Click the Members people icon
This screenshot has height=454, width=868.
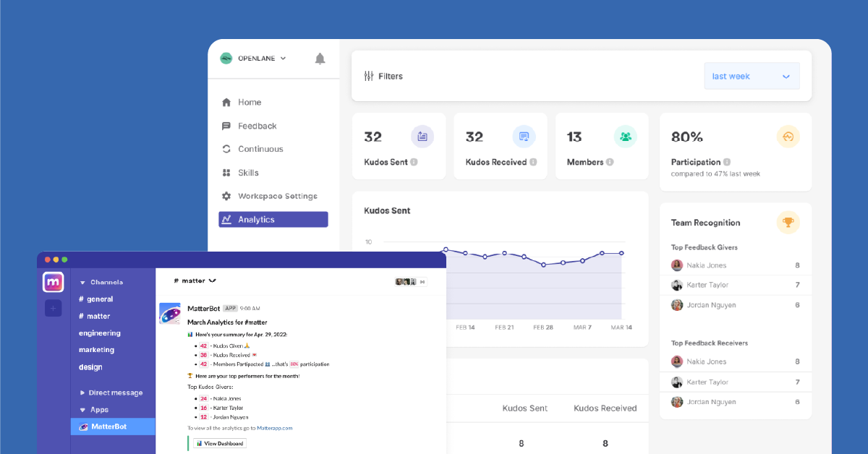pos(626,137)
